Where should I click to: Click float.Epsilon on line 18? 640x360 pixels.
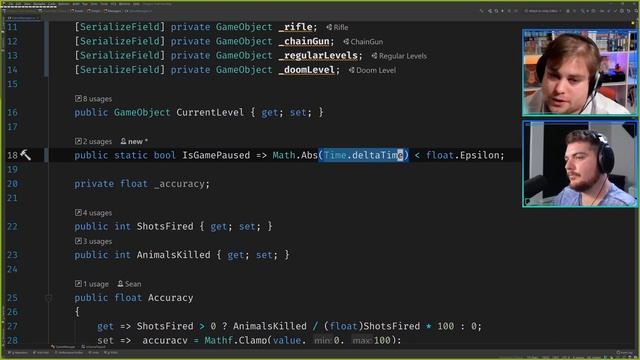(x=462, y=155)
